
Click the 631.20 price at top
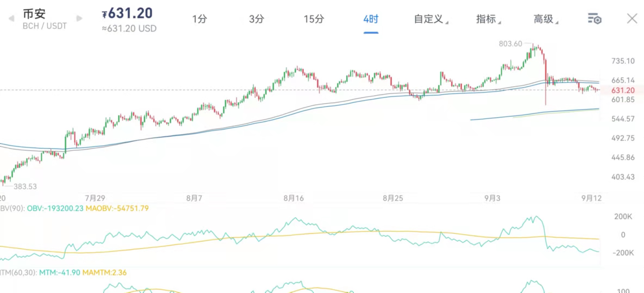(127, 13)
